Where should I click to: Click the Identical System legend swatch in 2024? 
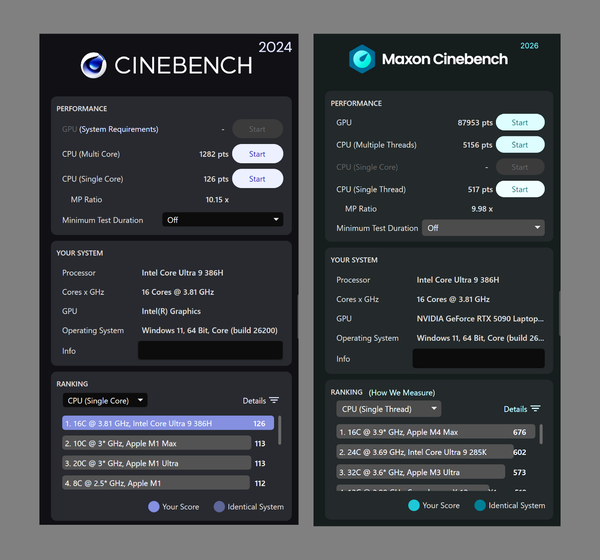pos(219,506)
